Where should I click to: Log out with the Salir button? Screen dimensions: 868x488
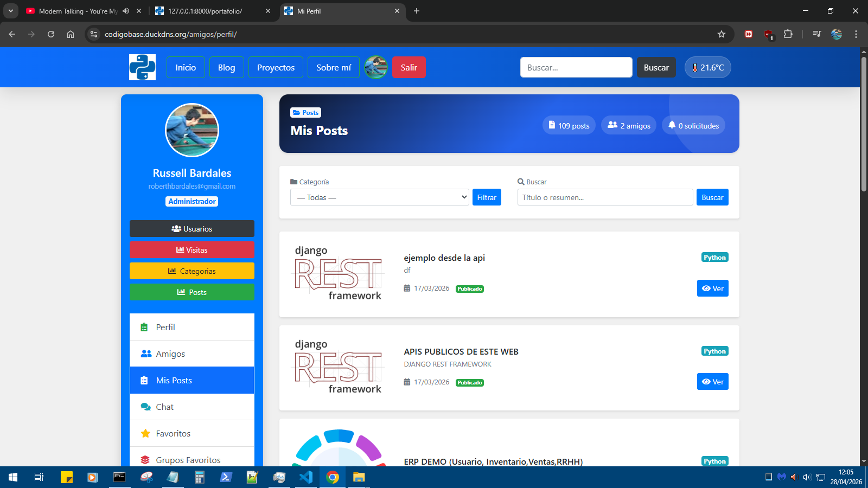click(x=409, y=67)
